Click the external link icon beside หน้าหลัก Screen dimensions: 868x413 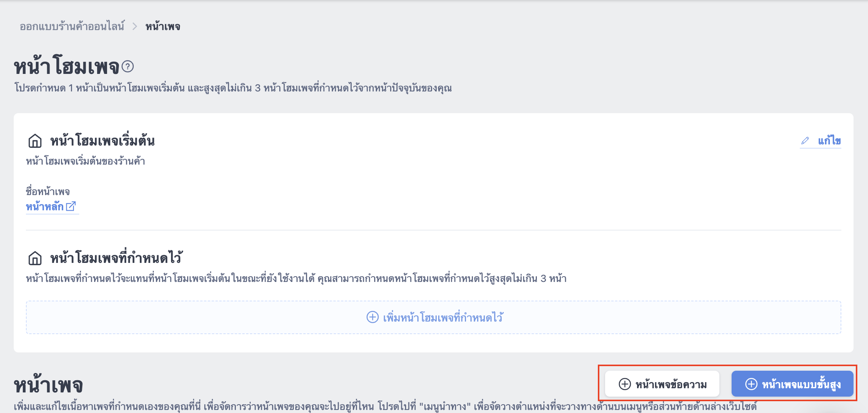(x=71, y=206)
